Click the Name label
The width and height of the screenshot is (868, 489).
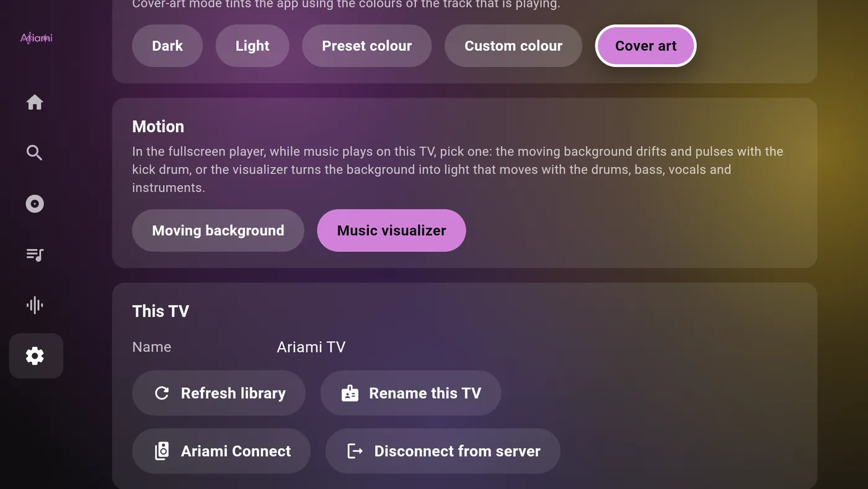tap(152, 347)
